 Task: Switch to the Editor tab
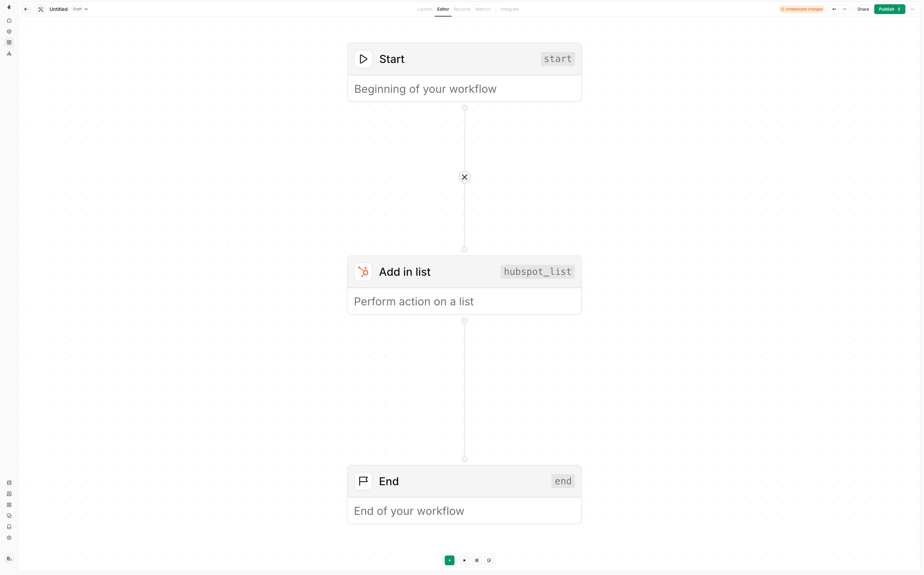(x=443, y=9)
